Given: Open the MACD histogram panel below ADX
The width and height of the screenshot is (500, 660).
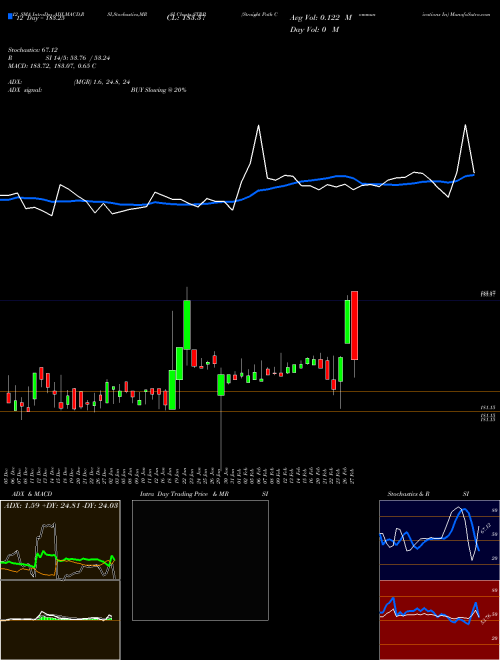Looking at the screenshot, I should click(60, 620).
